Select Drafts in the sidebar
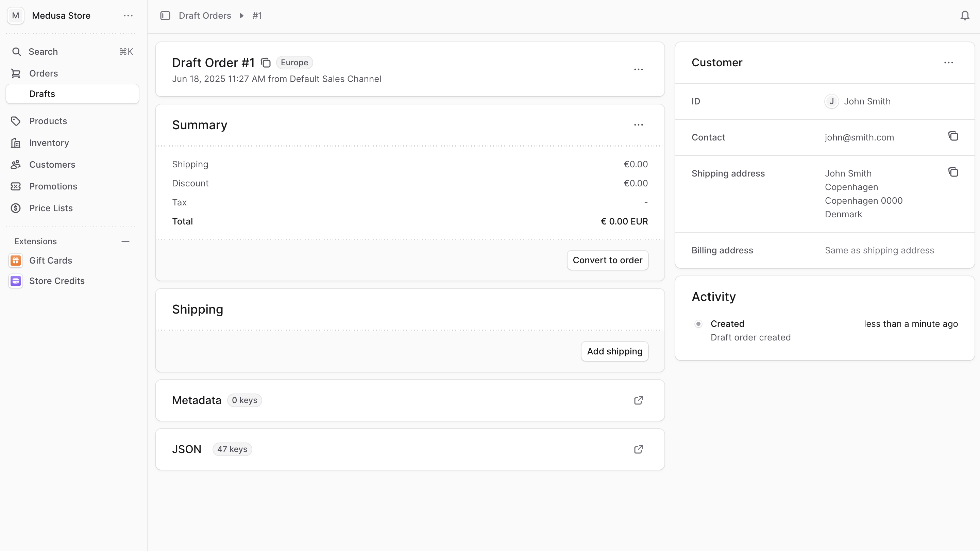980x551 pixels. click(x=42, y=94)
